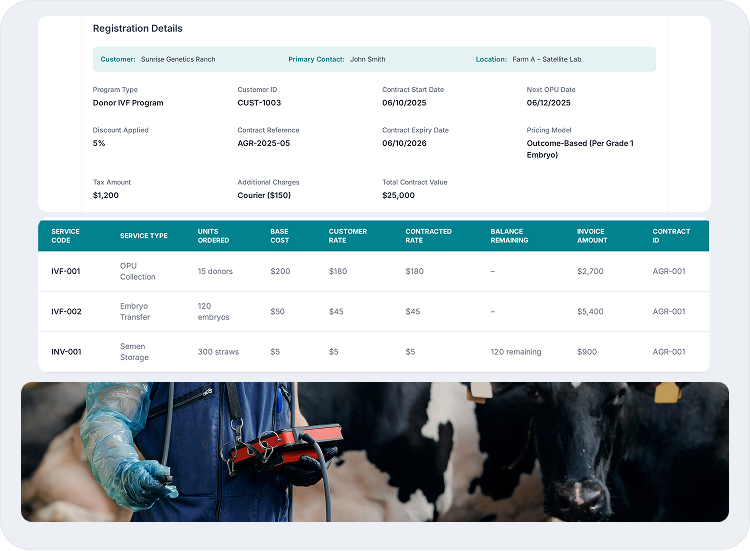Click the $2,700 invoice amount cell

click(x=590, y=271)
